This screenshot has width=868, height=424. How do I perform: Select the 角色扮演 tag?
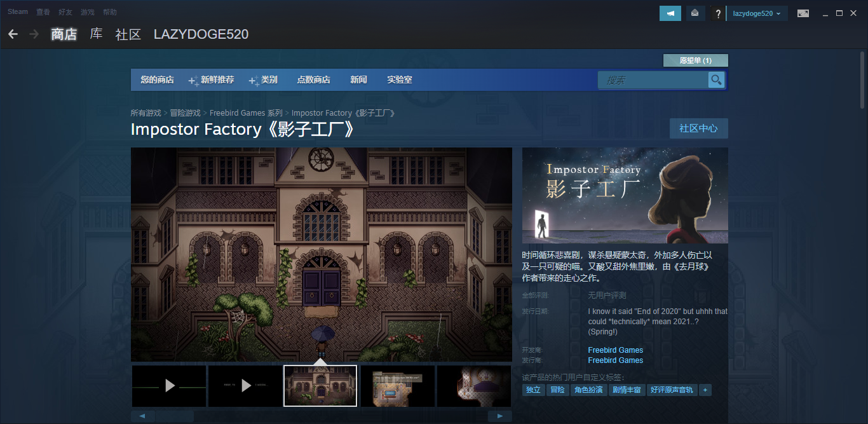point(588,390)
